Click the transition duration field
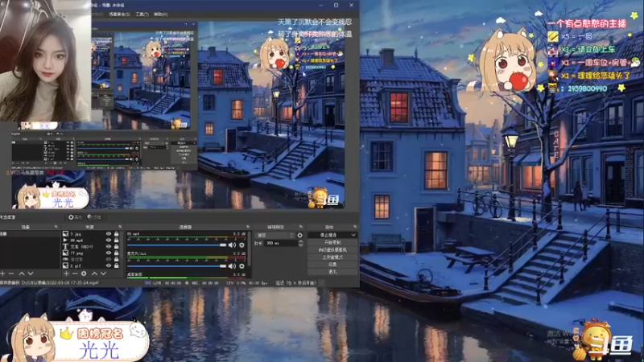644x362 pixels. (x=281, y=243)
